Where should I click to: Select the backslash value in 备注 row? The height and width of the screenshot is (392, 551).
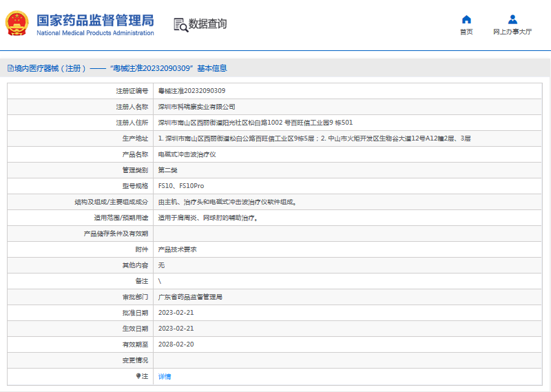pos(160,281)
